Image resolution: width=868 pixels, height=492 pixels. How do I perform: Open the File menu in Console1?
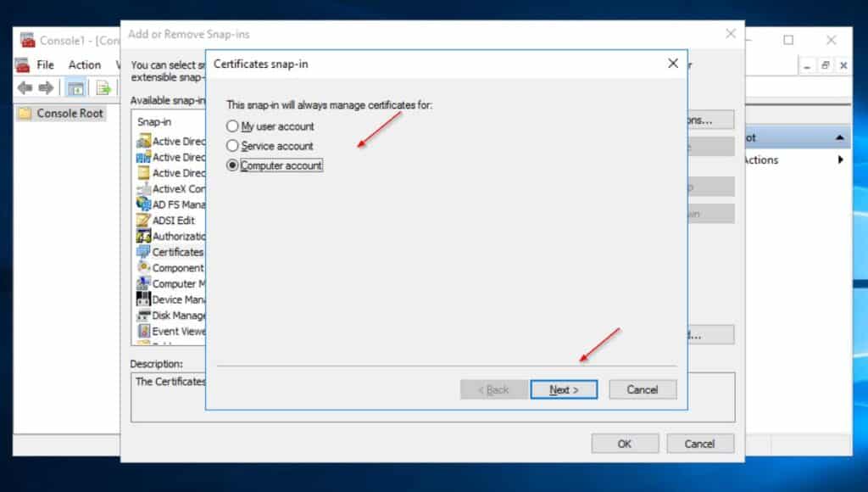pos(46,64)
